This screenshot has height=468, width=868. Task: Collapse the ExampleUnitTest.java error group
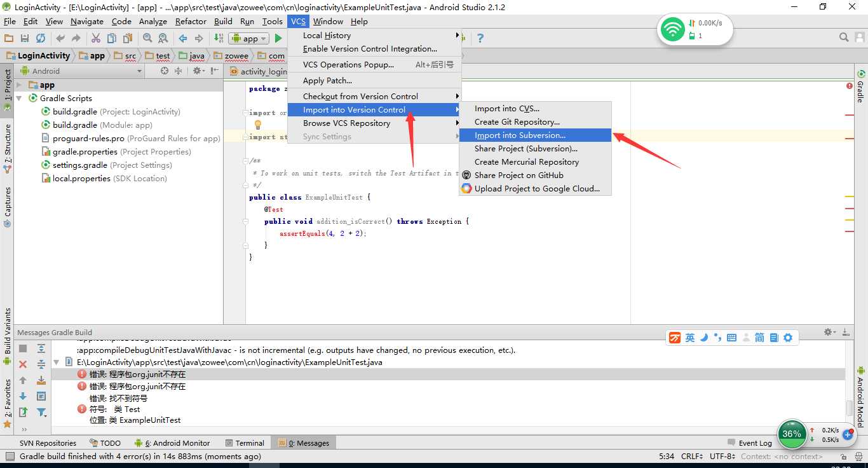[56, 362]
